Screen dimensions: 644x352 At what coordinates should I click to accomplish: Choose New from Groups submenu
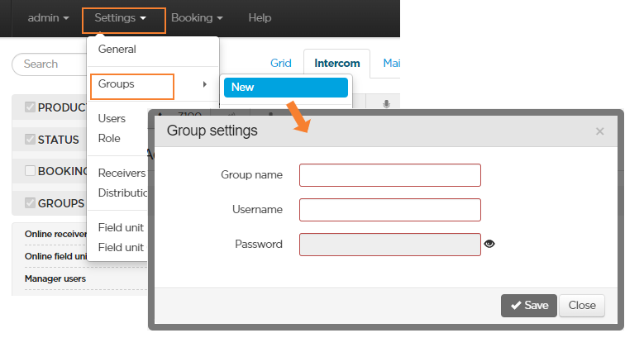285,87
